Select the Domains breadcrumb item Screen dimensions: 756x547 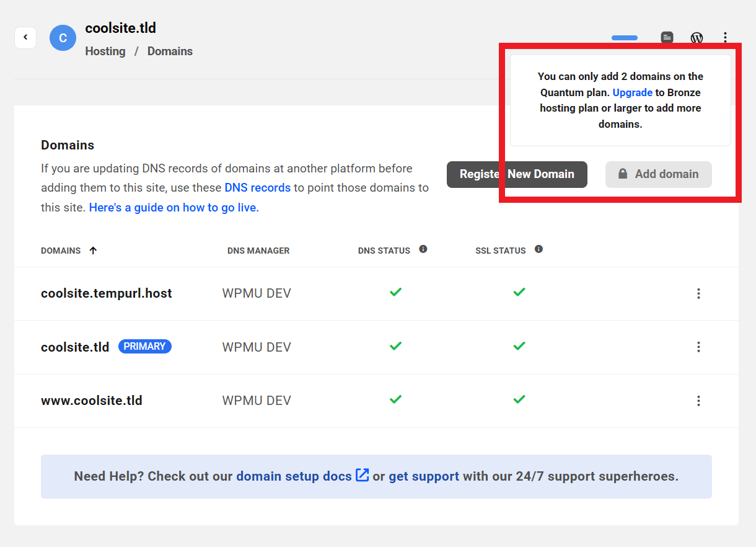[170, 51]
